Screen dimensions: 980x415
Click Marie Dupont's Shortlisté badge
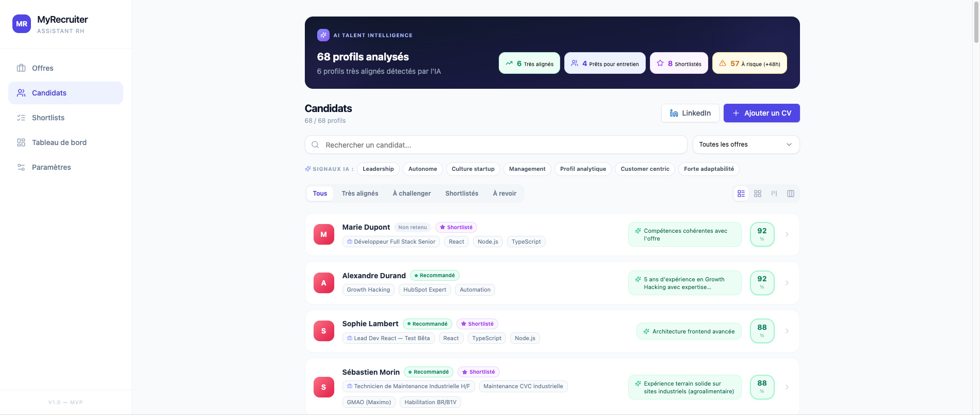456,227
